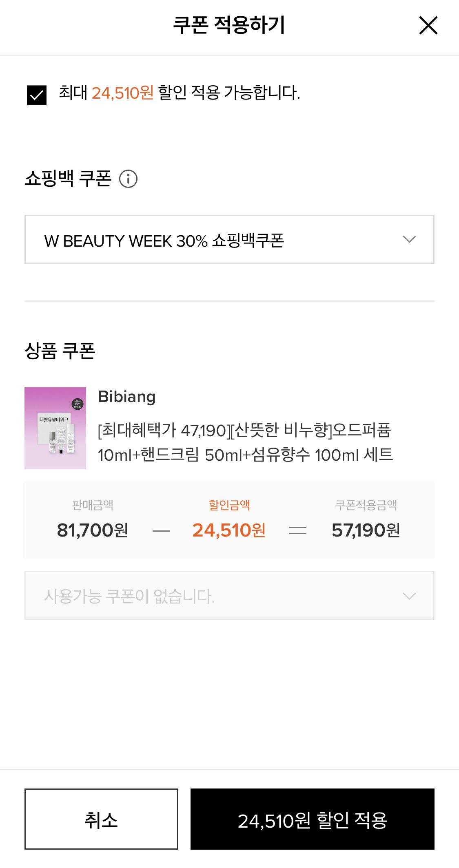Tap the 쇼핑백 쿠폰 section heading

click(x=68, y=179)
